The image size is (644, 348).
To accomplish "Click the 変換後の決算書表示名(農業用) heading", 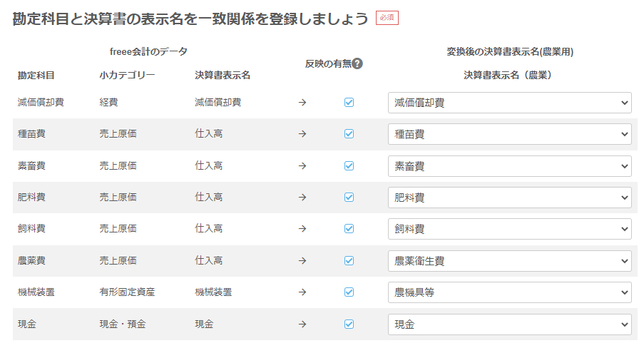I will (x=510, y=51).
